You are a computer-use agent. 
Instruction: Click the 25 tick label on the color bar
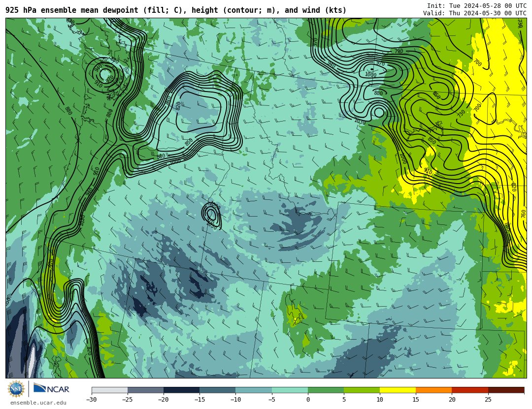[488, 400]
